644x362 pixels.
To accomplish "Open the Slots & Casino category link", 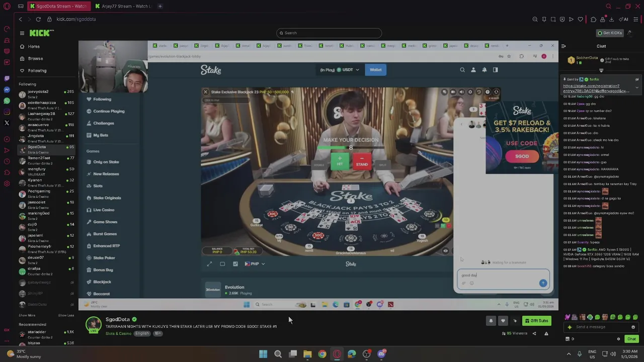I will tap(118, 333).
